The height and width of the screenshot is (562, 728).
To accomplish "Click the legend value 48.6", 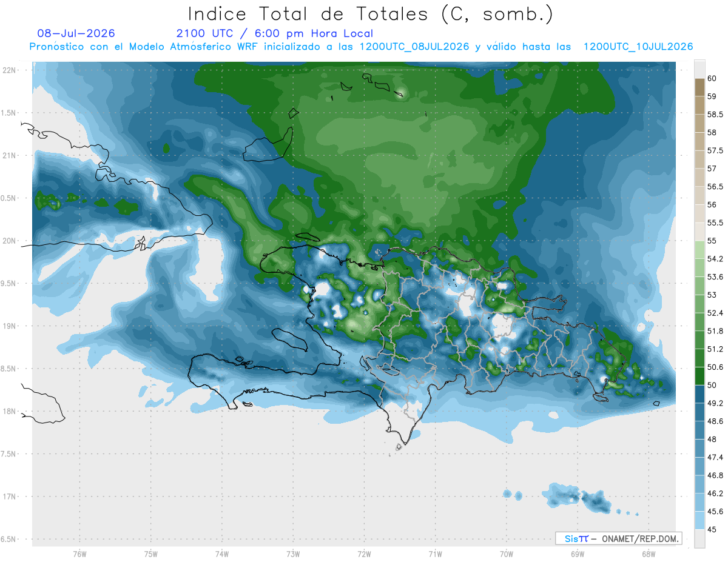I will pyautogui.click(x=715, y=421).
